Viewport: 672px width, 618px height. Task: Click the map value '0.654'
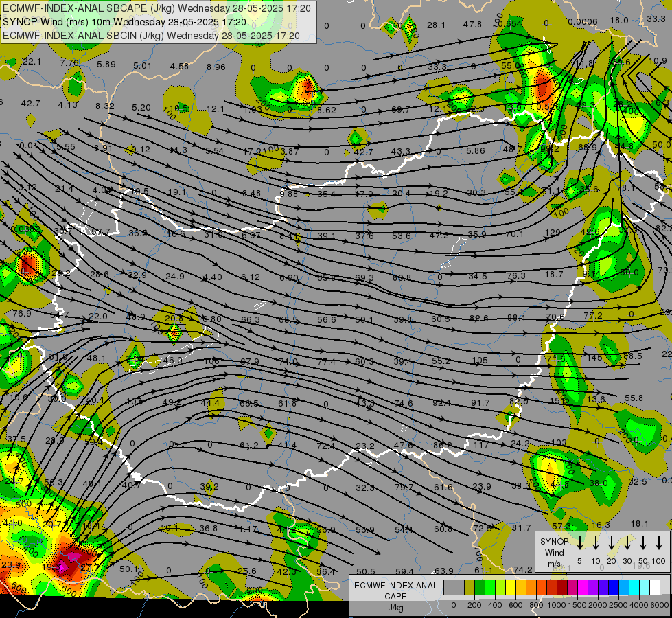510,24
